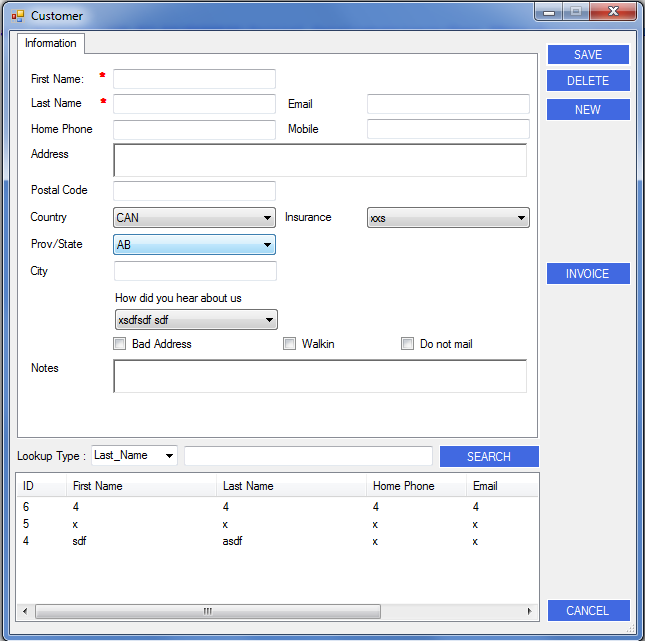Click the horizontal scrollbar left arrow

[26, 611]
